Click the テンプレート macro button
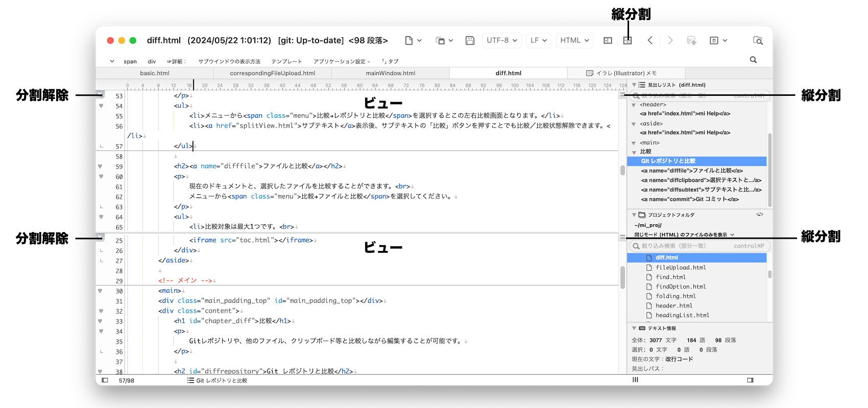868x408 pixels. [286, 61]
